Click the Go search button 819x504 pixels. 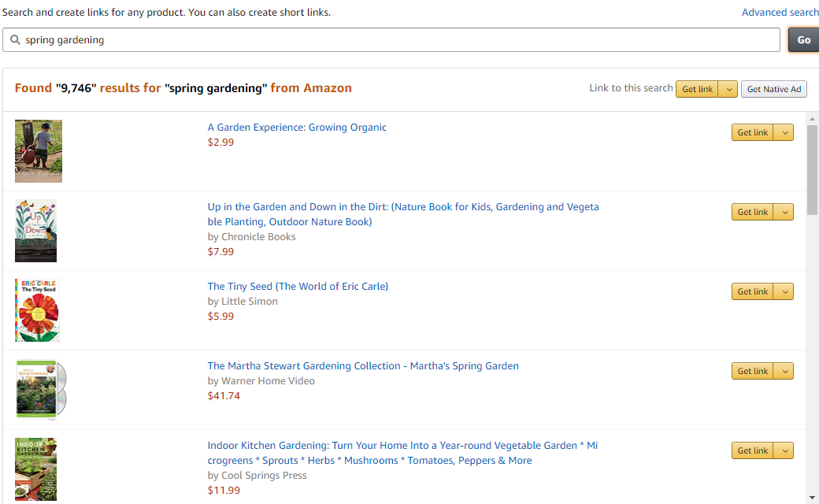click(x=803, y=40)
